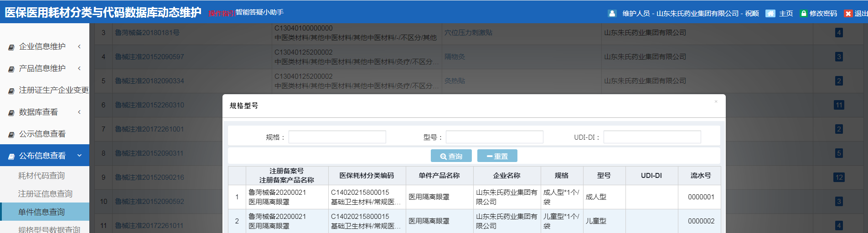This screenshot has width=868, height=233.
Task: Click the book icon beside 产品信息维护
Action: [x=11, y=69]
